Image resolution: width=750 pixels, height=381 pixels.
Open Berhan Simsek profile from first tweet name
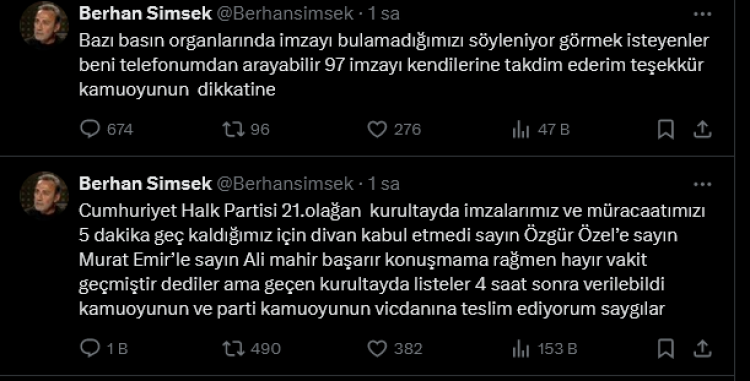click(145, 13)
